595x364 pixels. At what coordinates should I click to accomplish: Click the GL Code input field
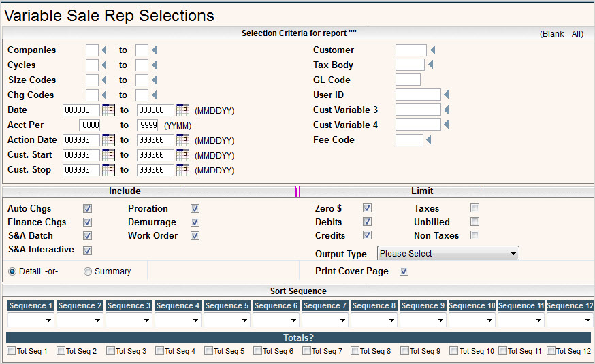408,80
